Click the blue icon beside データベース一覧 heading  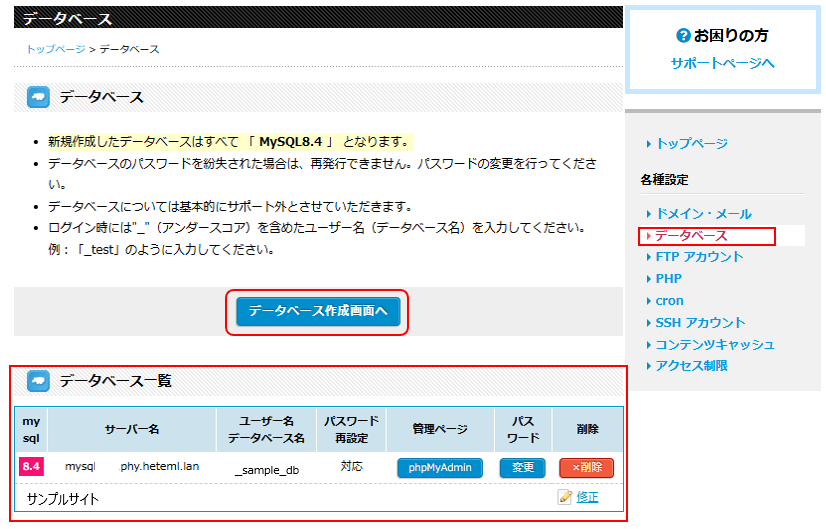[x=38, y=381]
